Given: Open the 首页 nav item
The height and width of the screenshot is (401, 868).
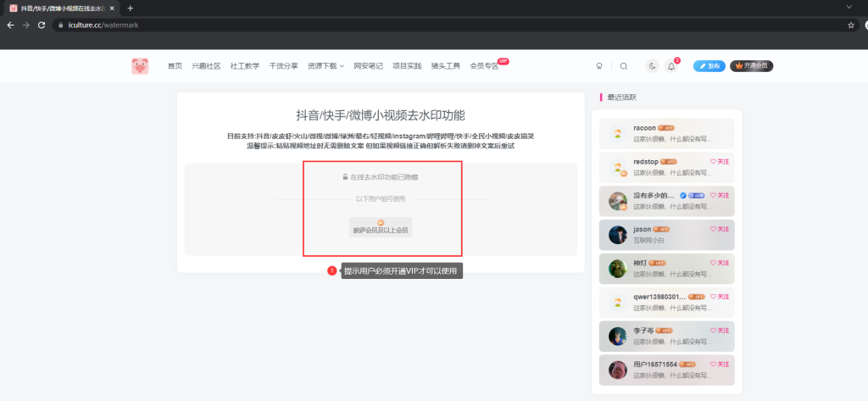Looking at the screenshot, I should pos(175,66).
